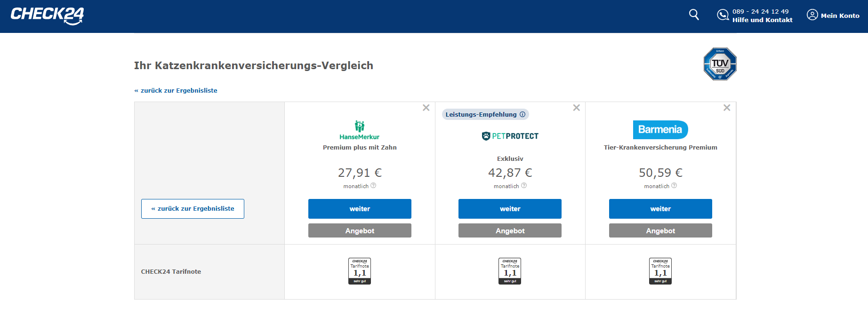Request Angebot for PetProtect
The image size is (868, 309).
point(510,230)
